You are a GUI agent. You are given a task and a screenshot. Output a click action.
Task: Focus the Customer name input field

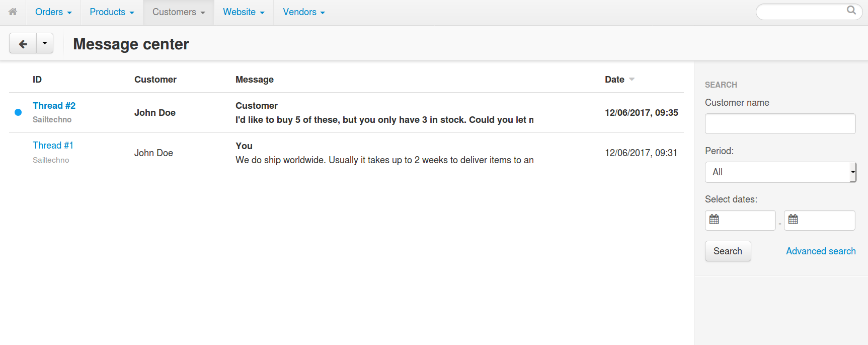780,123
